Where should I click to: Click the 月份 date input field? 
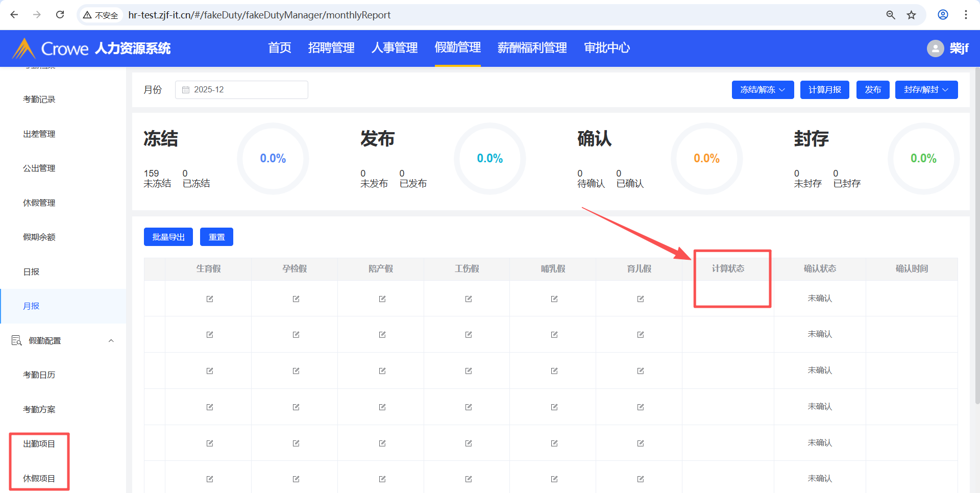tap(241, 90)
